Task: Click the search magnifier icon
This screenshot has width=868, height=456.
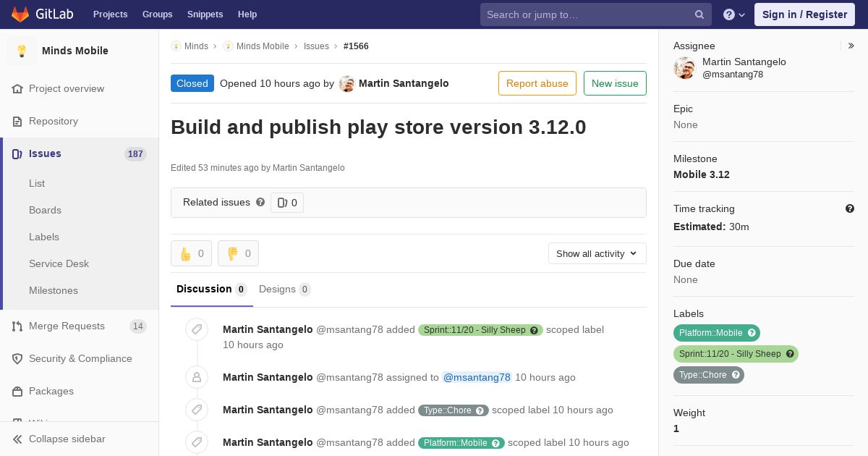Action: 699,14
